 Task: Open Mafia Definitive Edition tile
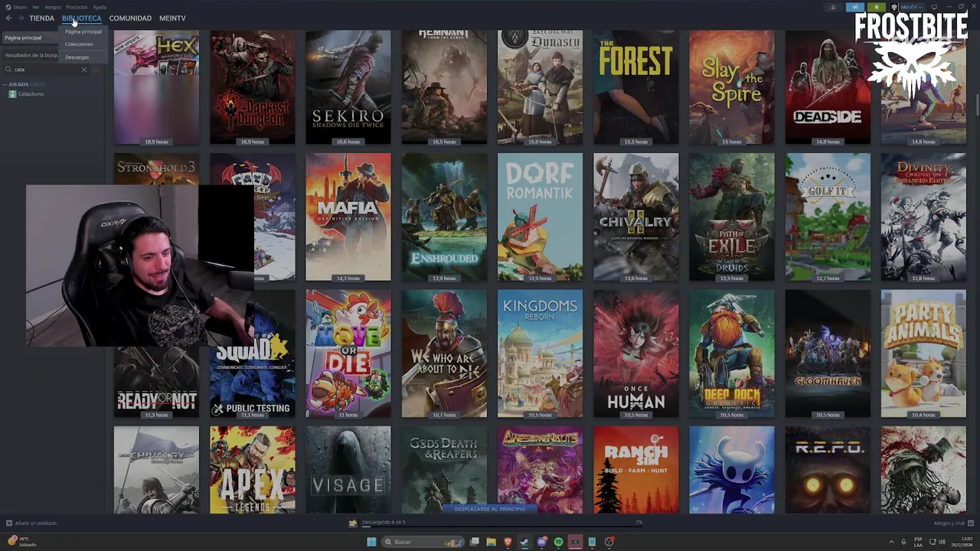(348, 217)
